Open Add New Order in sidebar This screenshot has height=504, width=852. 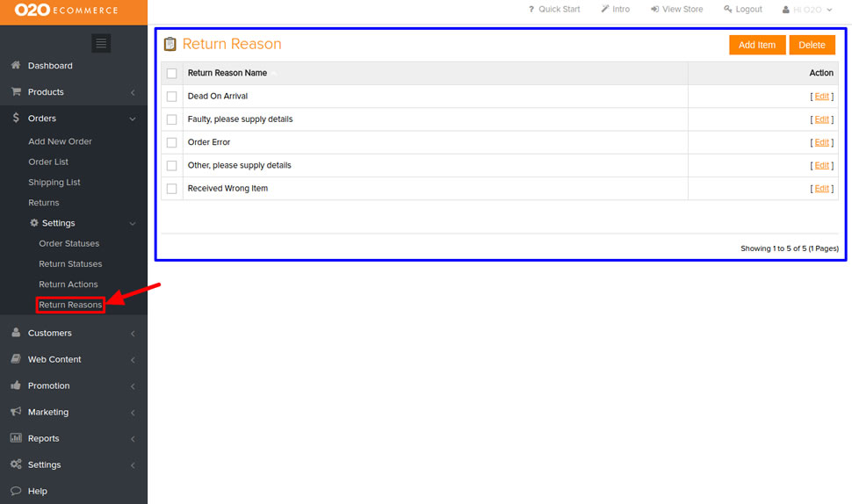tap(60, 141)
